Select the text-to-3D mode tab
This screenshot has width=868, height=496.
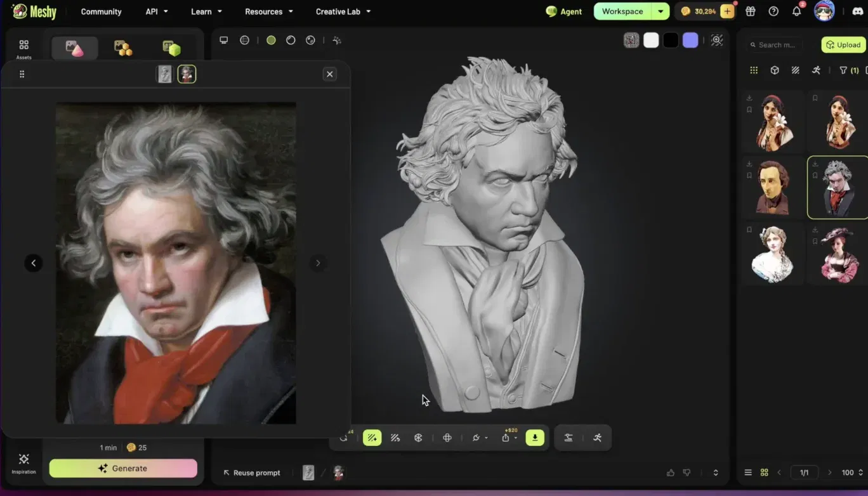tap(171, 48)
